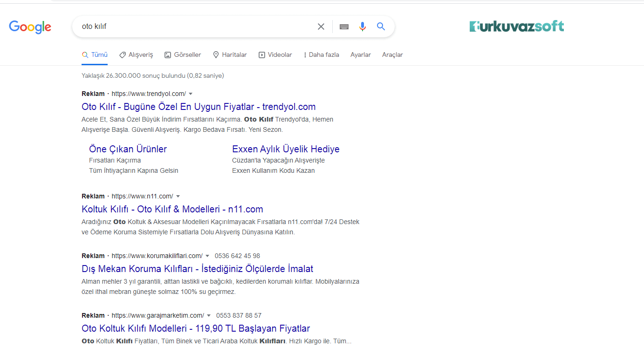Clear the search box with X icon
The height and width of the screenshot is (361, 644).
[x=321, y=27]
